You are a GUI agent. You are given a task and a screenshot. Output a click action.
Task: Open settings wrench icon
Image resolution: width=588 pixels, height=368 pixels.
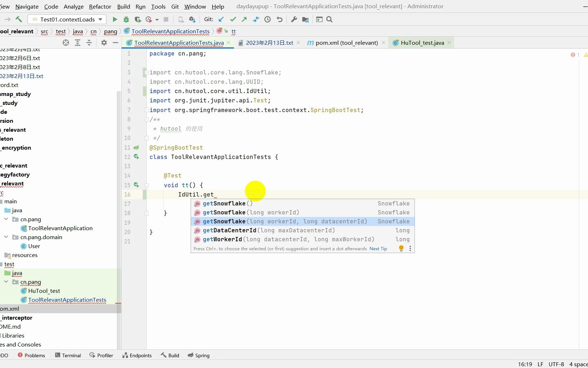(294, 19)
